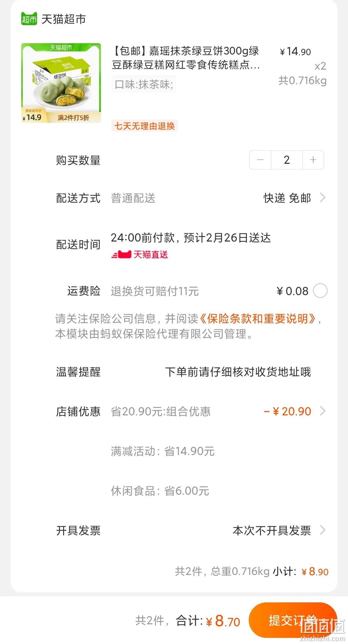
Task: Decrease purchase quantity with minus button
Action: click(260, 160)
